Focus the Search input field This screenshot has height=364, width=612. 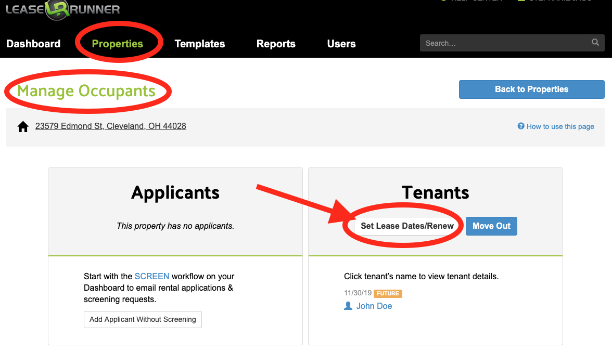click(505, 43)
